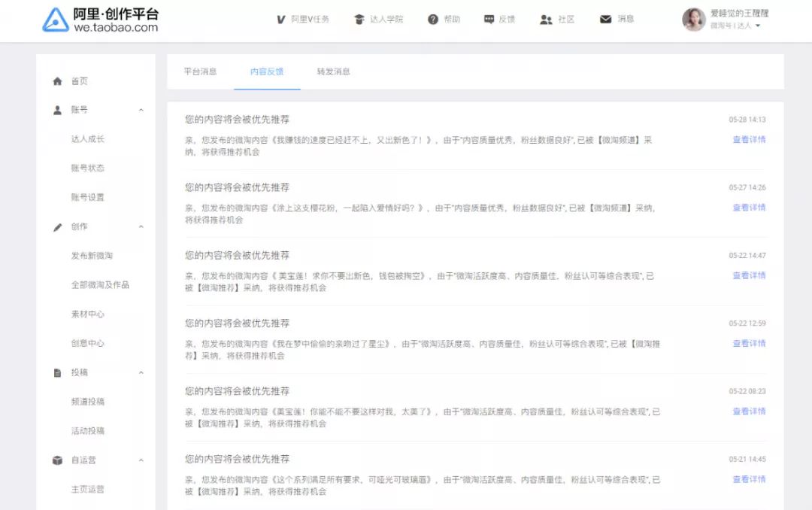Switch to the 转发消息 tab
Screen dimensions: 812x510
(x=333, y=71)
